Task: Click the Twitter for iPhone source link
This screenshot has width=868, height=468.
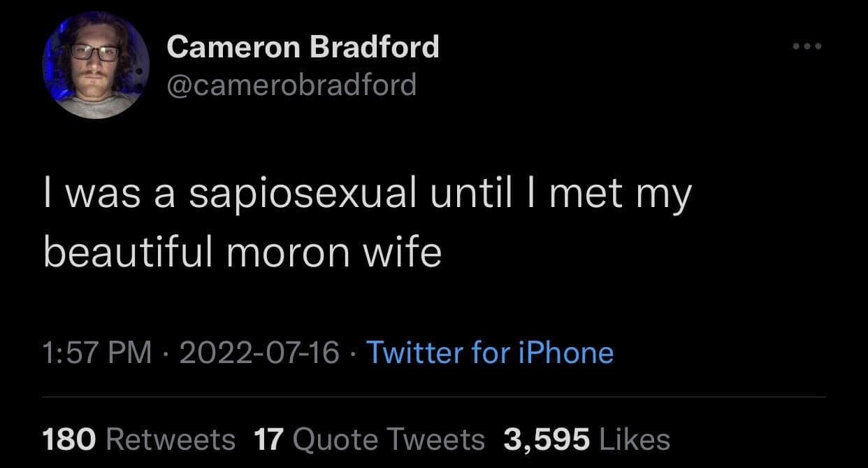Action: (489, 352)
